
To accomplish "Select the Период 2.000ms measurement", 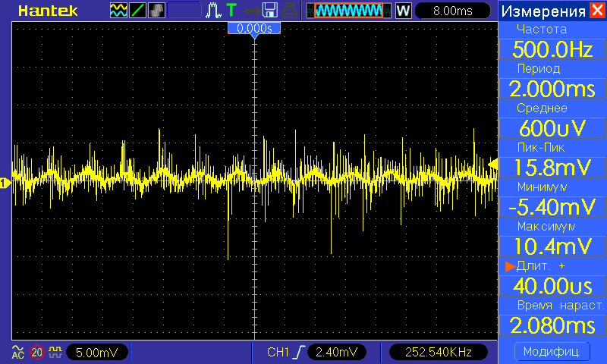I will tap(552, 89).
